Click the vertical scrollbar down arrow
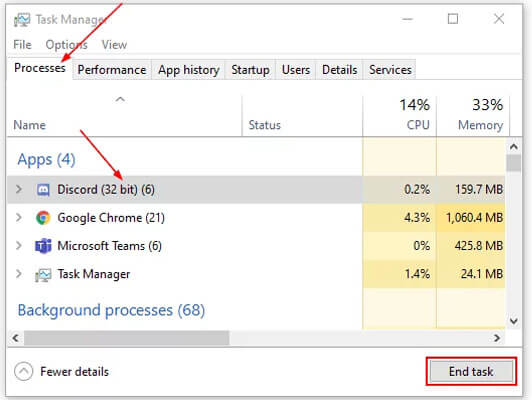 pos(514,321)
